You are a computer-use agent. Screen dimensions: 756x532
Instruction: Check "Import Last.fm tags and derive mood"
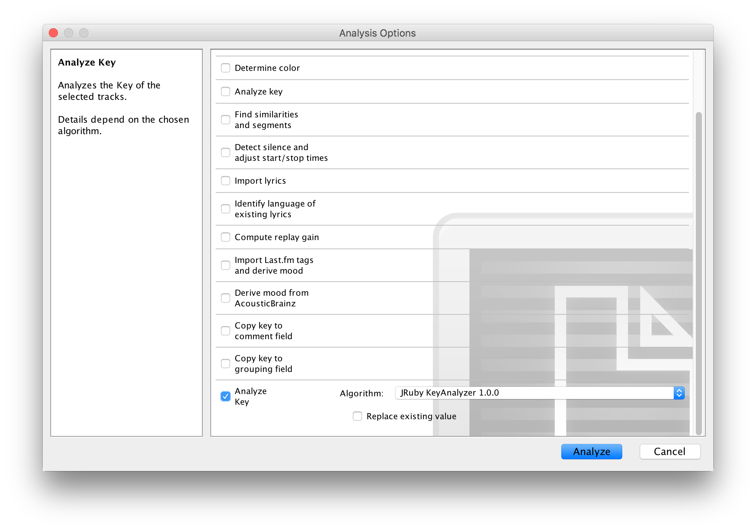225,265
